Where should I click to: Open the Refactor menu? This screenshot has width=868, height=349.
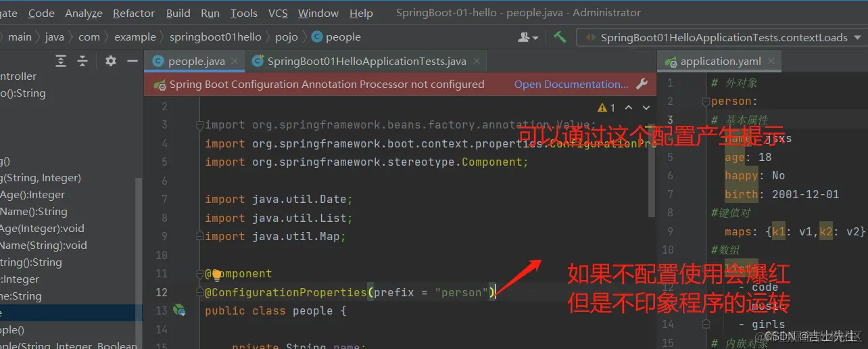[x=134, y=13]
